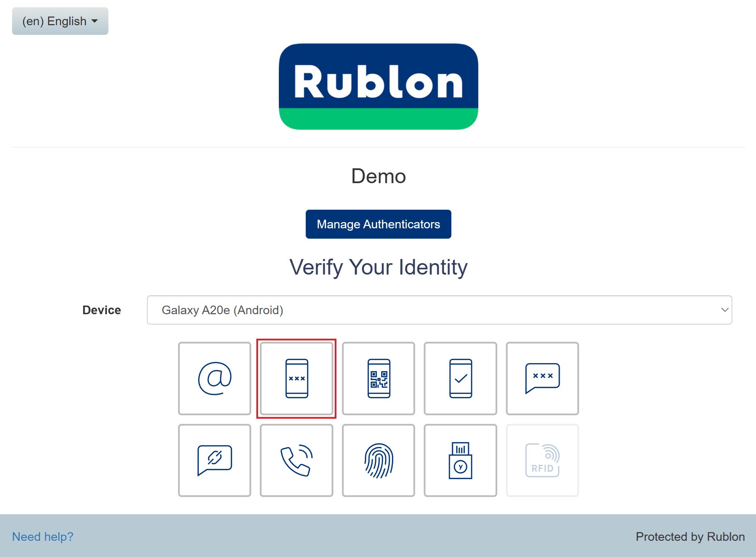
Task: Choose the Mobile Push method
Action: pyautogui.click(x=460, y=378)
